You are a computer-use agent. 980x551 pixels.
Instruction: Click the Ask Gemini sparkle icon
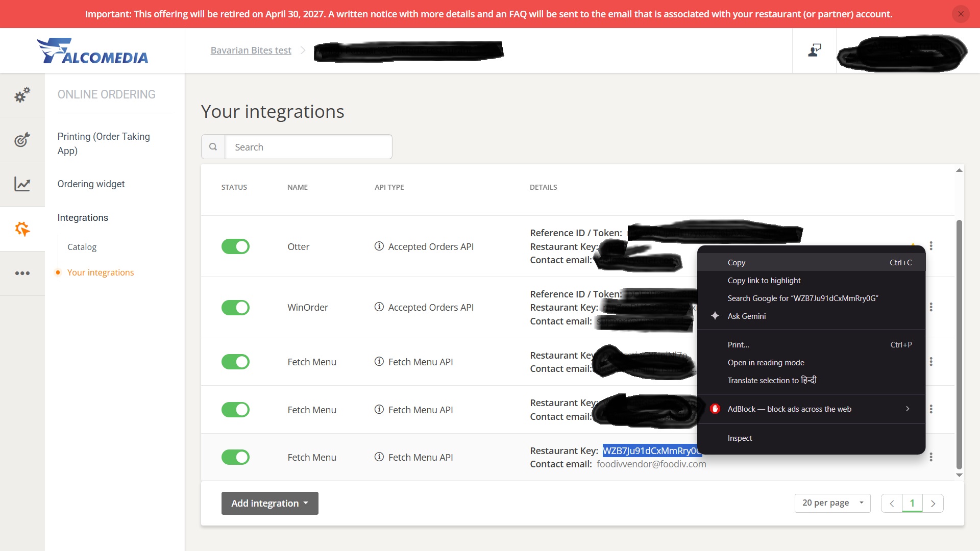(x=715, y=316)
